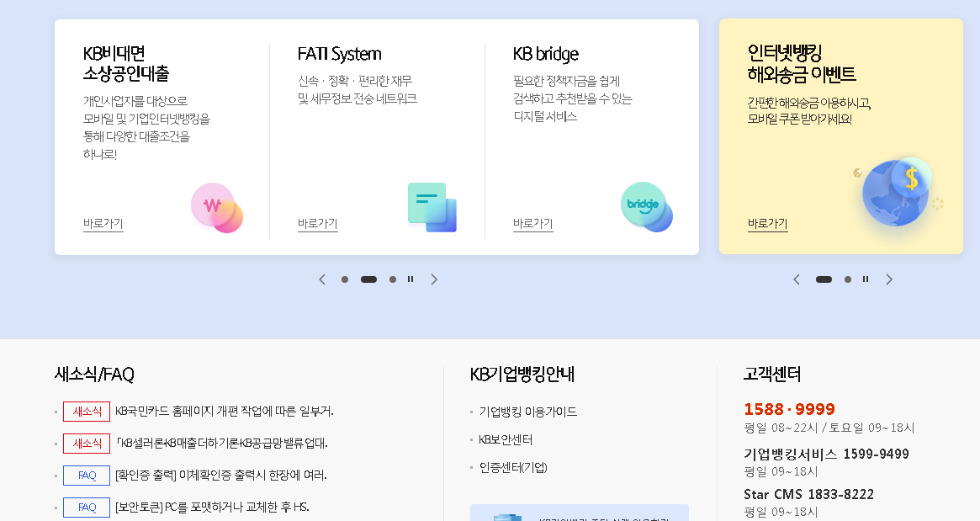
Task: Click 새소식 badge beside KB셀러론 item
Action: point(87,443)
